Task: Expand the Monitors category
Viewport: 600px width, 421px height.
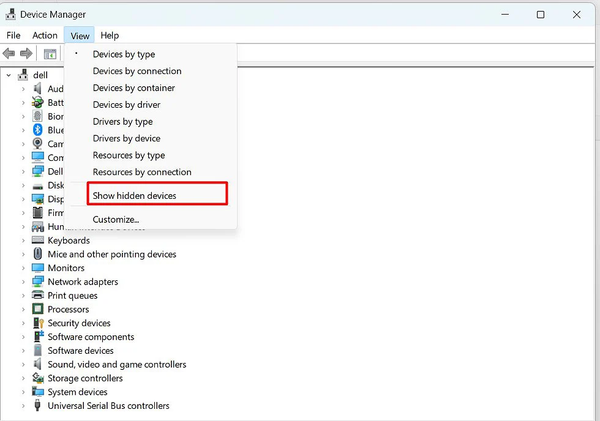Action: [23, 268]
